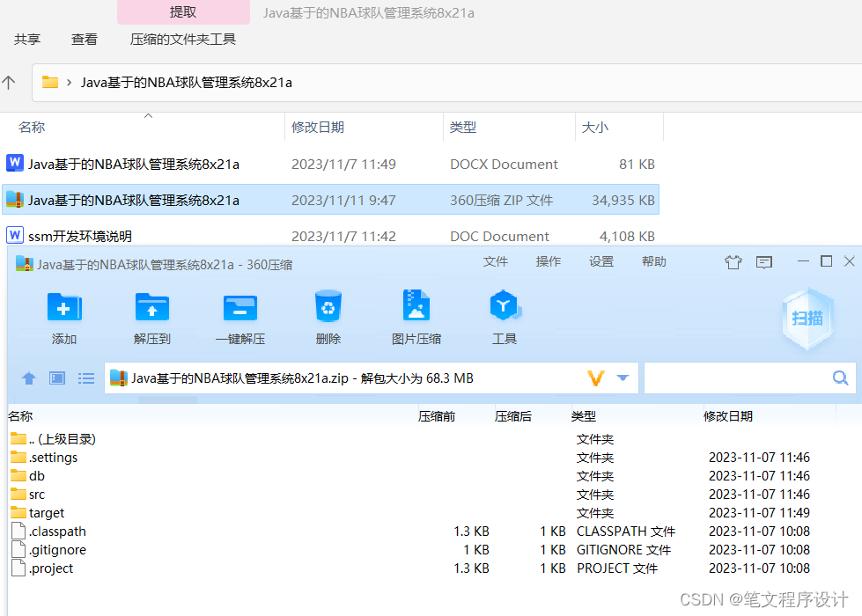Click the search magnifier in the archive window
The width and height of the screenshot is (862, 616).
pos(840,377)
